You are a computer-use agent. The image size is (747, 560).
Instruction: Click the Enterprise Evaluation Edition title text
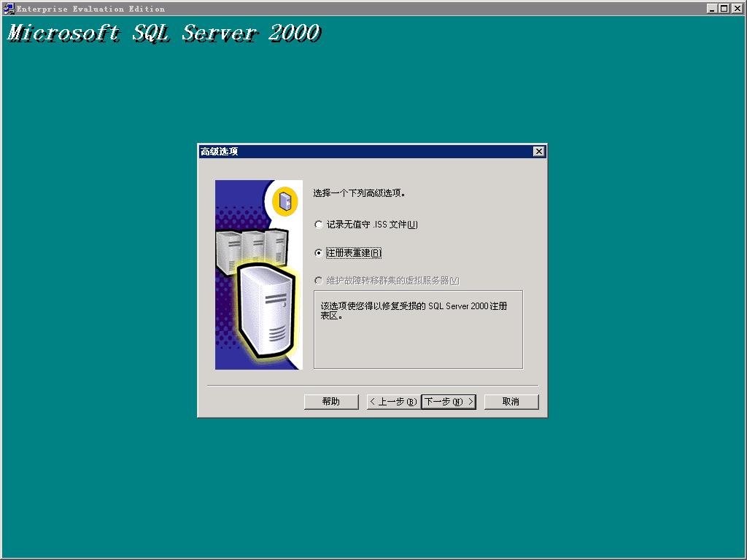(91, 9)
